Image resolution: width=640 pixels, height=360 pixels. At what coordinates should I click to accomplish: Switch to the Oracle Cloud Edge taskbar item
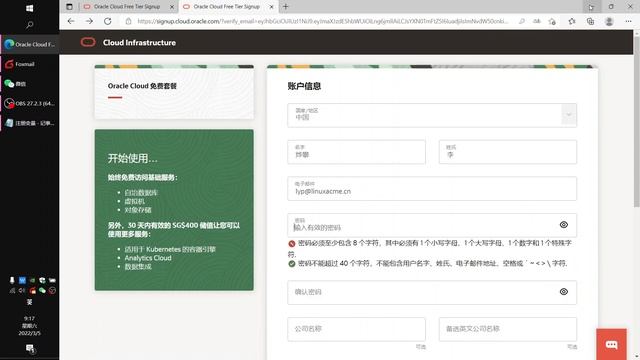pos(30,44)
